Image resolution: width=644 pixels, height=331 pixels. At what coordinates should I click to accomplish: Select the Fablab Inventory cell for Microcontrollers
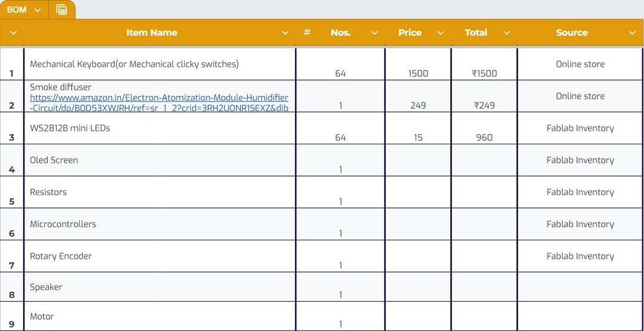pos(580,224)
